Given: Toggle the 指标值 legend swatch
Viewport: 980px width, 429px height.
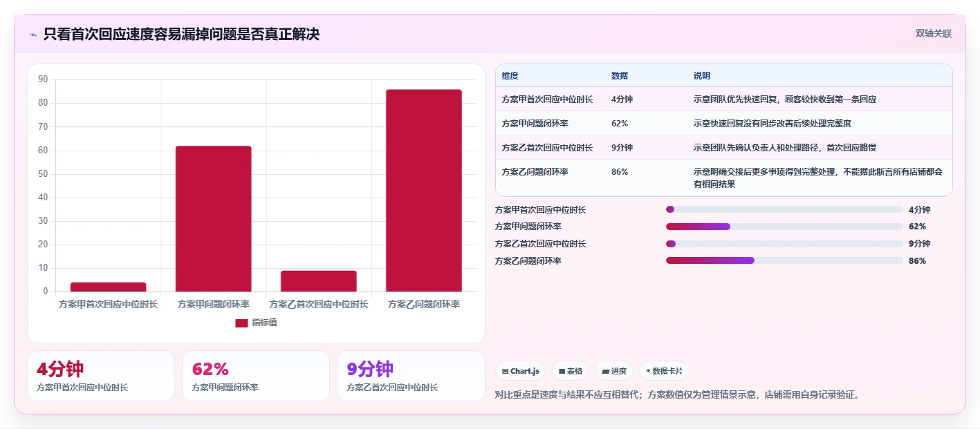Looking at the screenshot, I should pyautogui.click(x=241, y=323).
